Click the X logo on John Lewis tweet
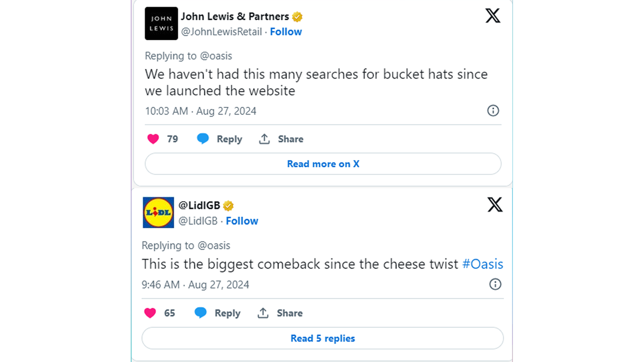The width and height of the screenshot is (644, 362). 493,16
